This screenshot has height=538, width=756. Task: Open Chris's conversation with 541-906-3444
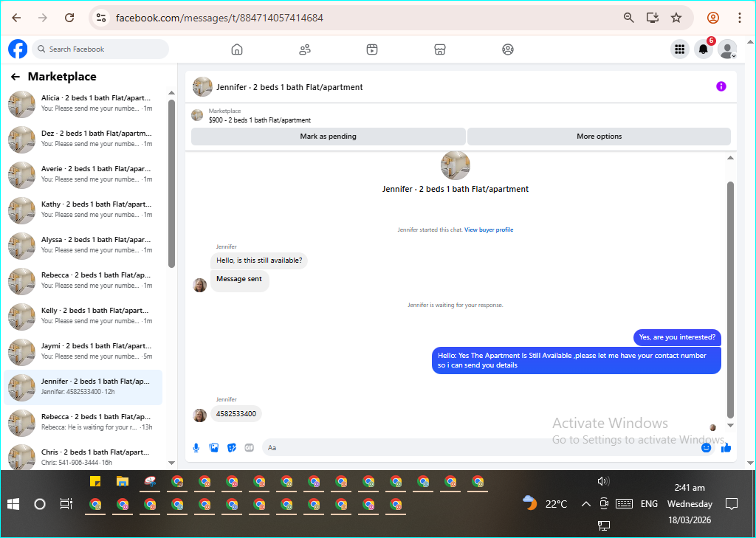(83, 457)
